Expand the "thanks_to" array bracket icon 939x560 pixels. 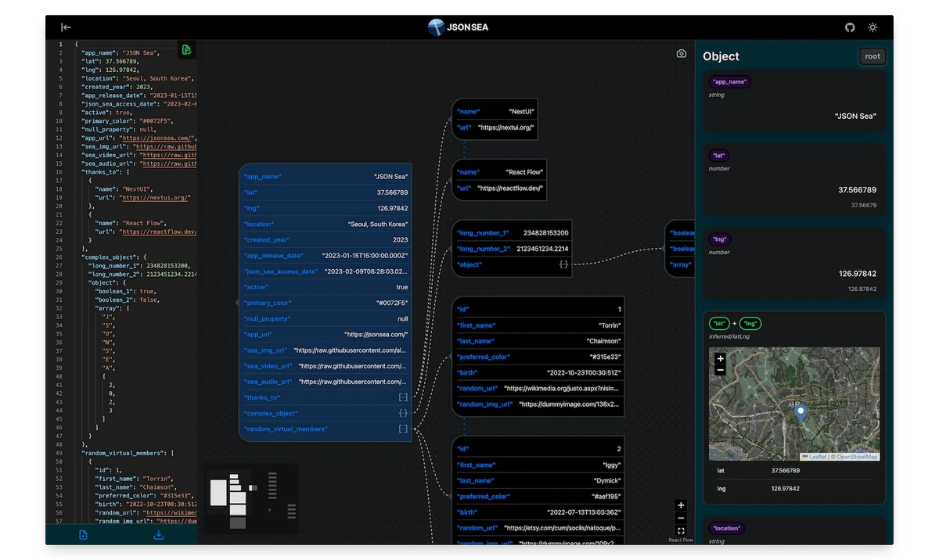click(x=403, y=397)
